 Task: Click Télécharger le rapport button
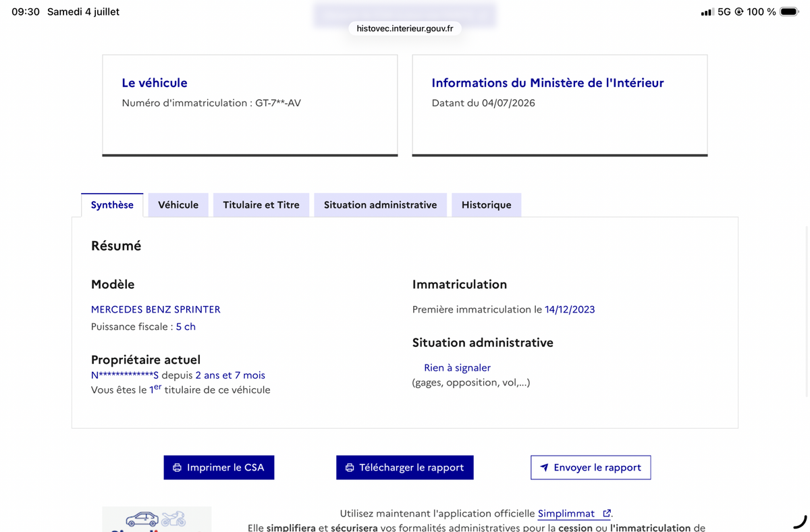405,467
